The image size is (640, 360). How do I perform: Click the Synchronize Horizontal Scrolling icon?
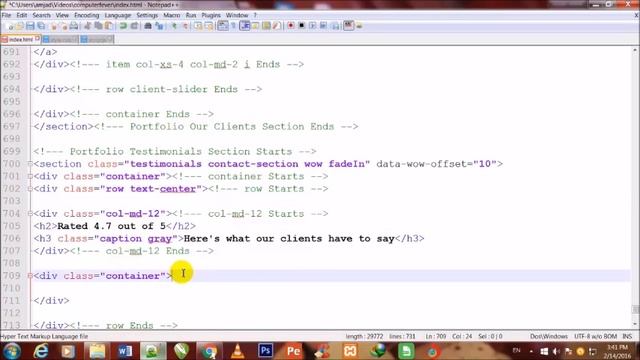point(209,26)
